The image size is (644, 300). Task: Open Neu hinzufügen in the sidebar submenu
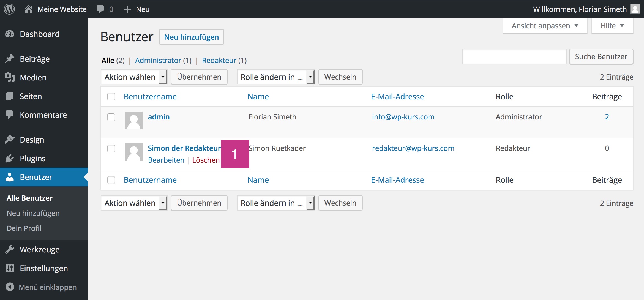(33, 213)
